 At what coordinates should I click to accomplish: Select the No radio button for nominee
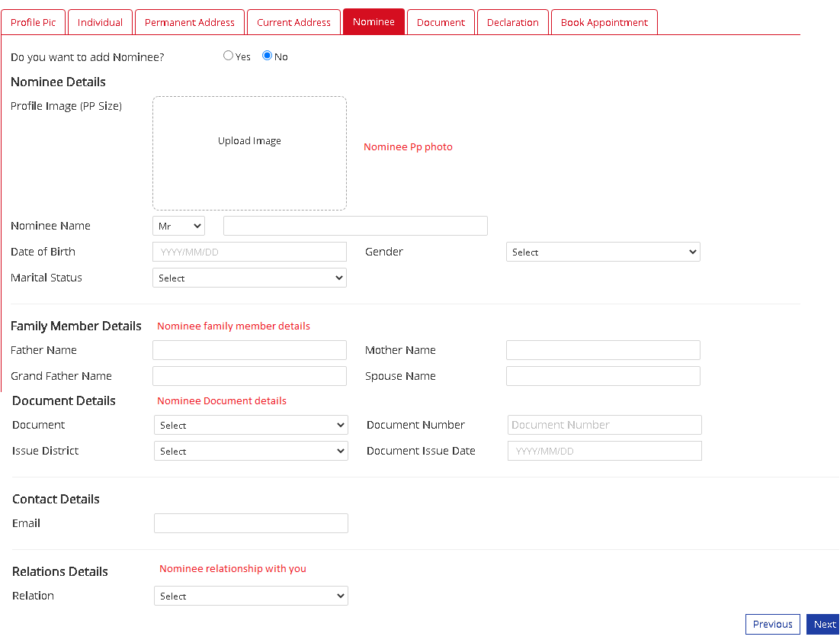click(x=267, y=56)
